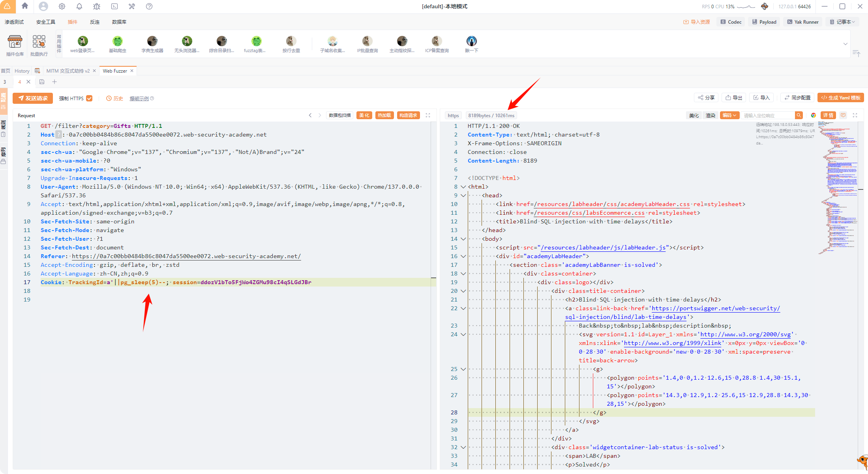Click the response locator input field
This screenshot has height=474, width=868.
tap(767, 115)
